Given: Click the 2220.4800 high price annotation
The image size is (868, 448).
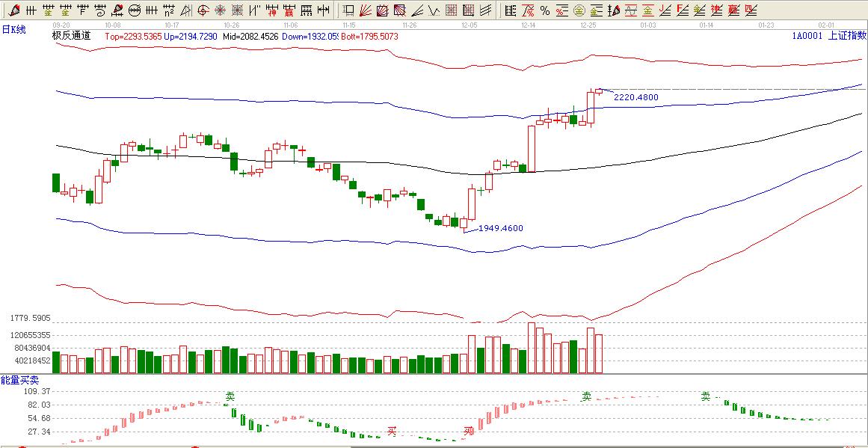Looking at the screenshot, I should pos(635,97).
